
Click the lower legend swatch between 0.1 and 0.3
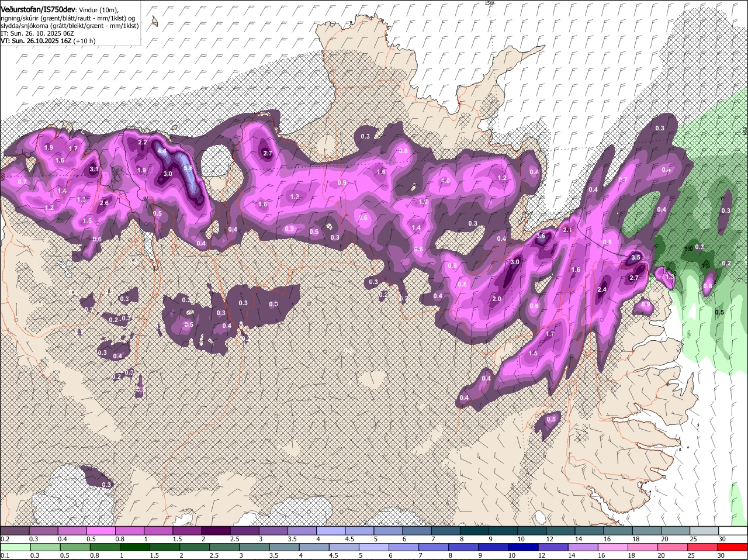tap(15, 547)
